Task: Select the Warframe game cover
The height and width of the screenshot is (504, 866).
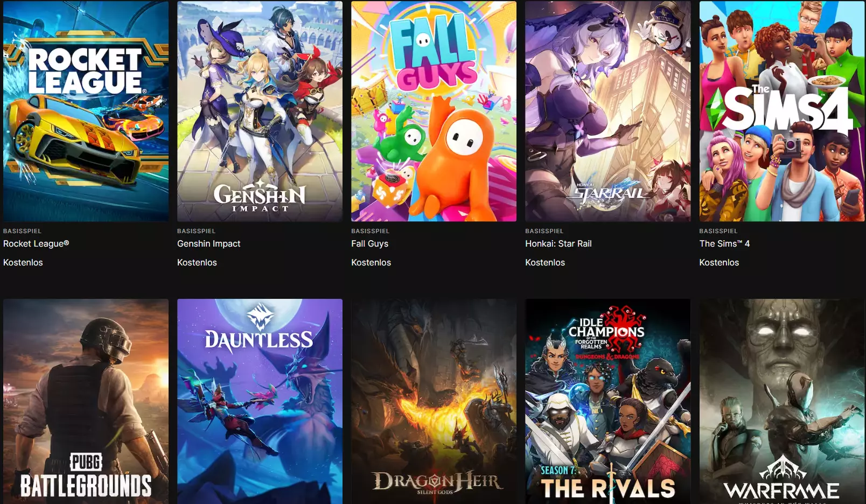Action: [x=781, y=401]
